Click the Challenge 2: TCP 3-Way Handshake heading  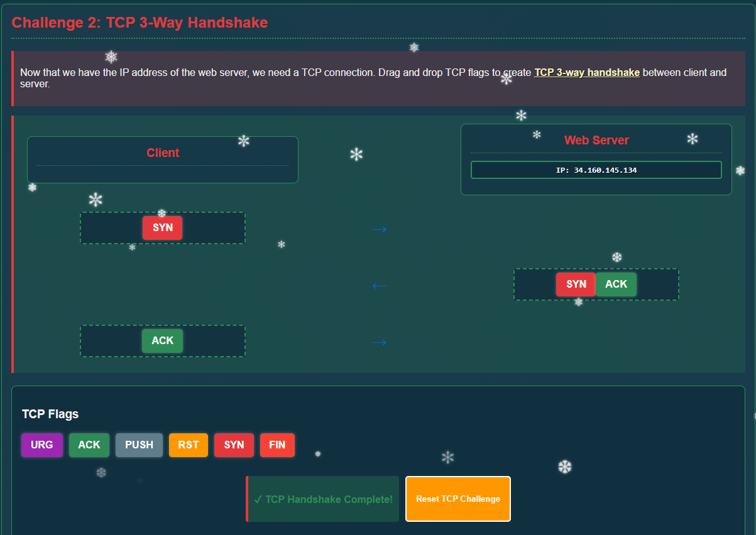140,22
